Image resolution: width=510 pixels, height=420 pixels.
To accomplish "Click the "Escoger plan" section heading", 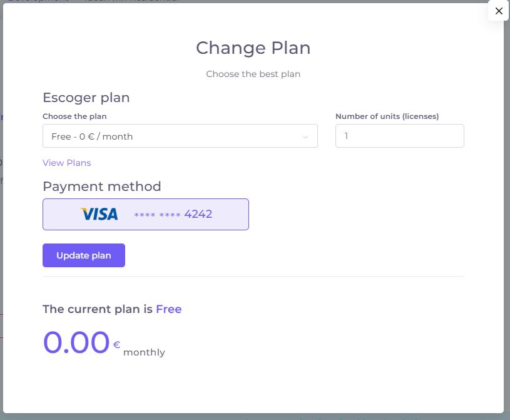I will click(86, 98).
